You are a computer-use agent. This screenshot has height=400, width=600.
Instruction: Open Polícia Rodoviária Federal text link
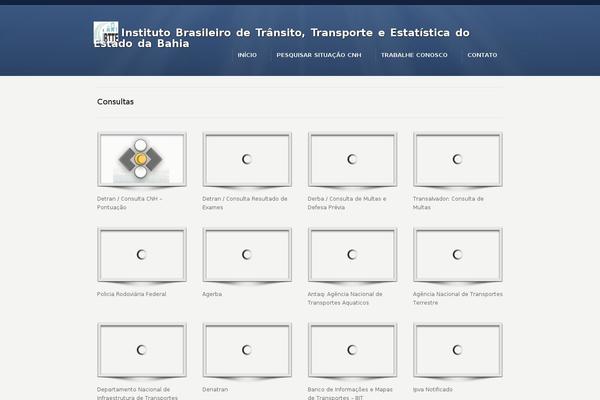132,294
